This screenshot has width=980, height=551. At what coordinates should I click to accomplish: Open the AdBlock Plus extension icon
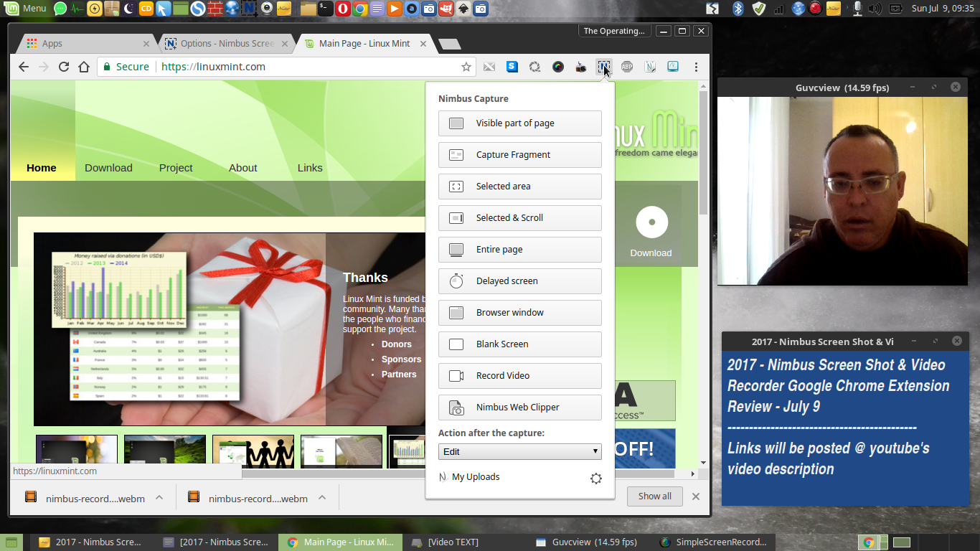(626, 67)
